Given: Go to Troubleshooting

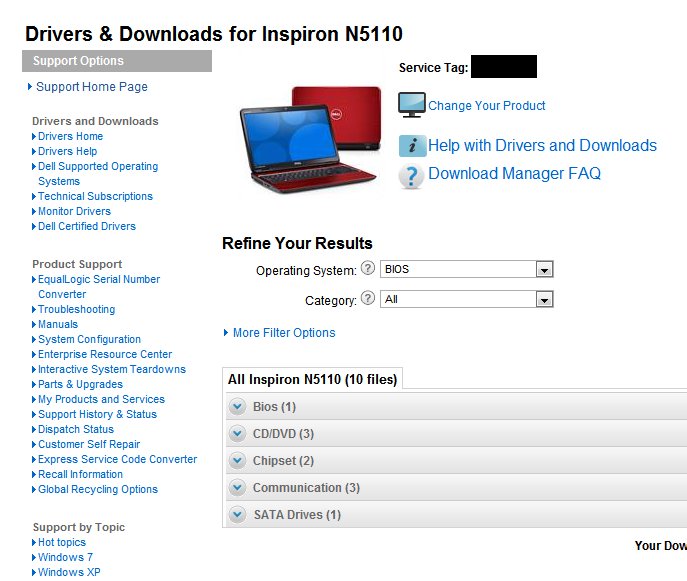Looking at the screenshot, I should tap(77, 309).
